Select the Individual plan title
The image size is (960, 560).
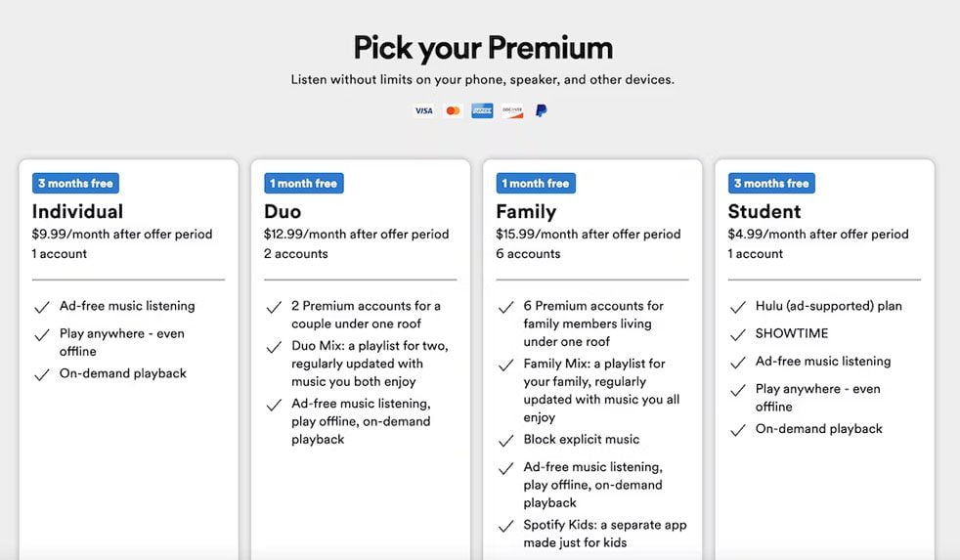pos(77,212)
